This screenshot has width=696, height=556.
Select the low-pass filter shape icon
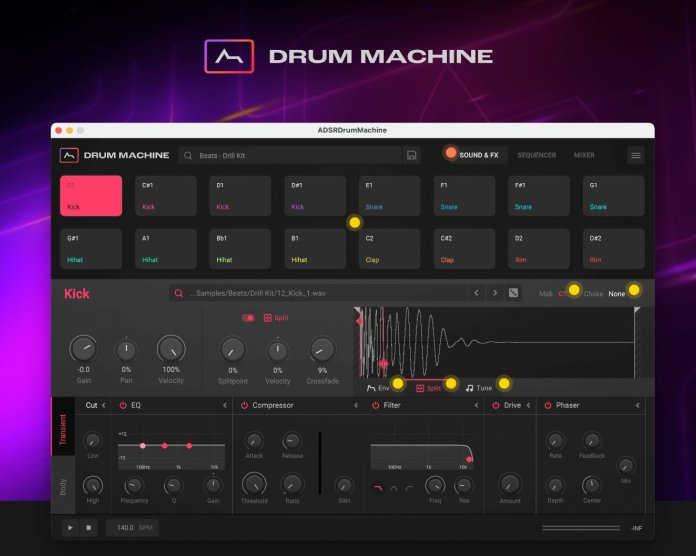tap(378, 488)
